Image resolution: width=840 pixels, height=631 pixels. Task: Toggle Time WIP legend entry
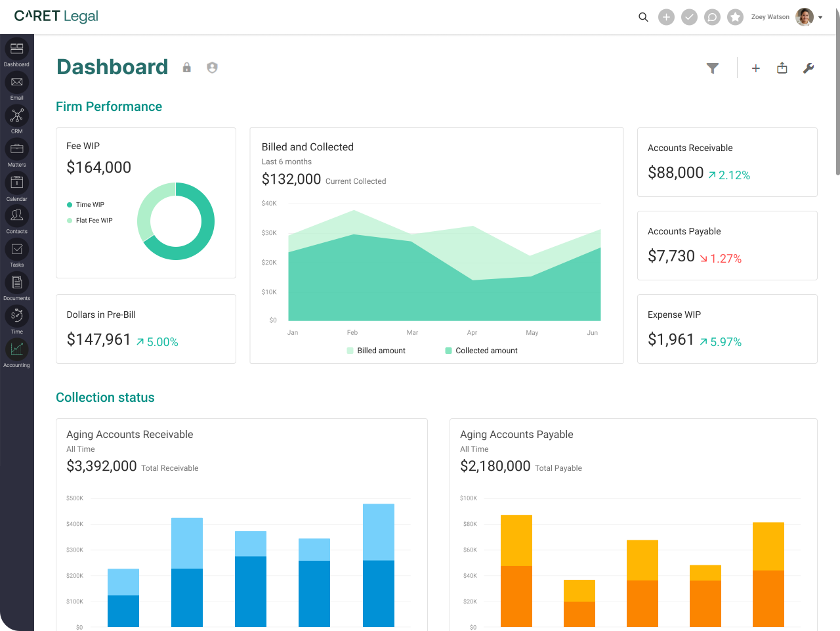(85, 205)
